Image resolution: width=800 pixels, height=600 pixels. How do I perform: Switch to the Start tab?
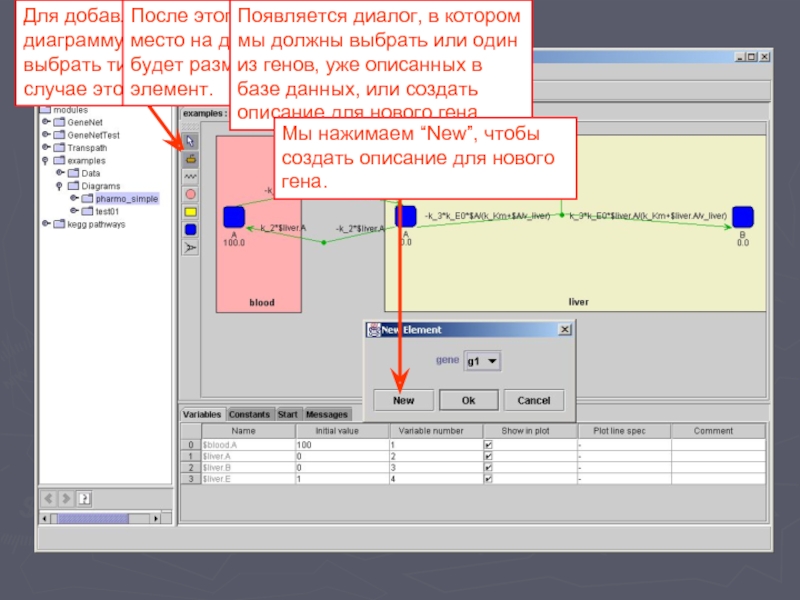coord(288,414)
